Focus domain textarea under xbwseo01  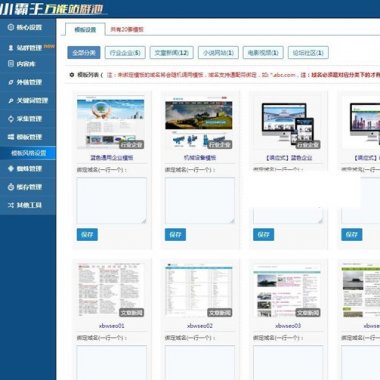point(112,363)
